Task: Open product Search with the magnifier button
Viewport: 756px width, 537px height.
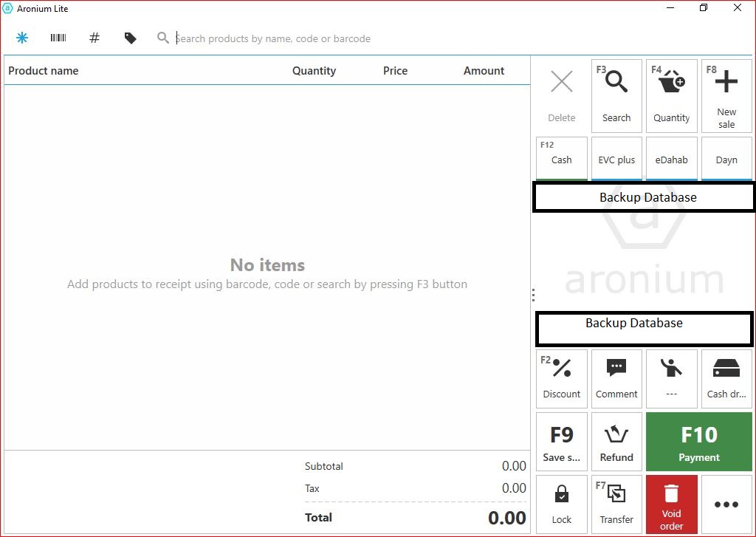Action: click(x=616, y=96)
